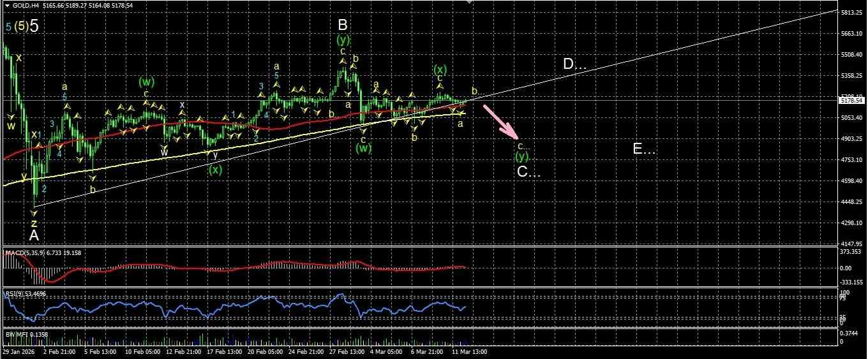
Task: Click price scale value 4753.10
Action: point(851,160)
